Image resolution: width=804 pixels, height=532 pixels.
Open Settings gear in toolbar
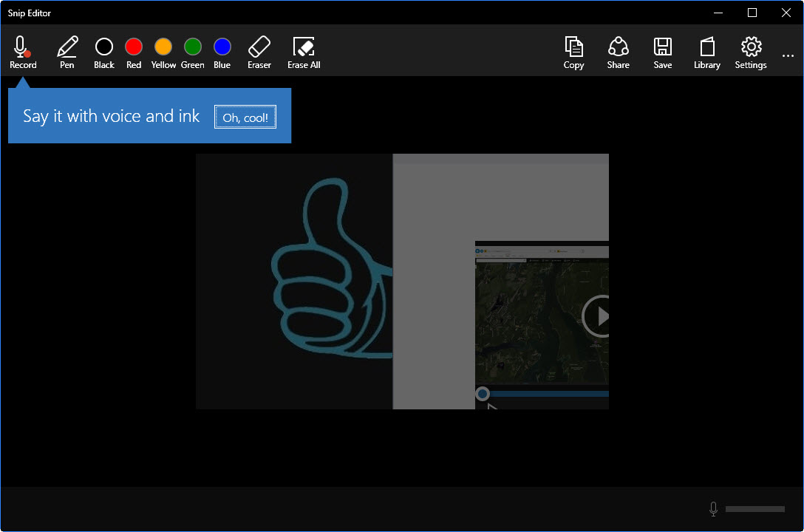coord(751,52)
